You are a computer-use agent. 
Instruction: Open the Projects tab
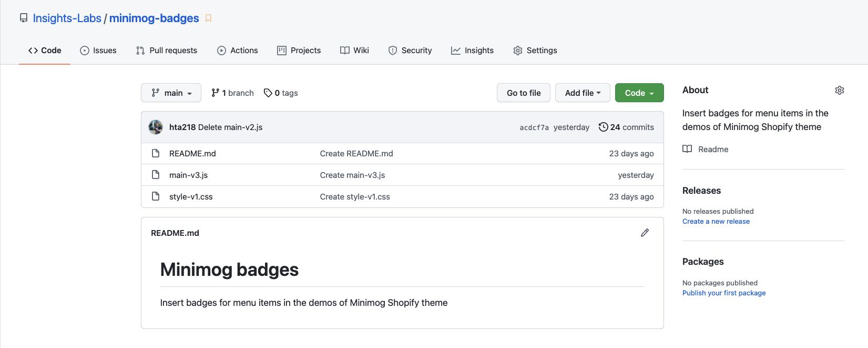(299, 51)
